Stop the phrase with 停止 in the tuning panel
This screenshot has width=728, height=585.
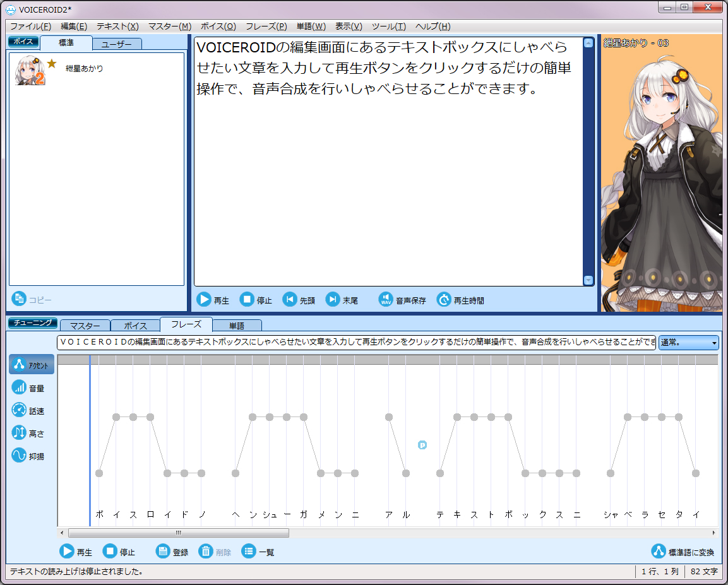tap(119, 551)
